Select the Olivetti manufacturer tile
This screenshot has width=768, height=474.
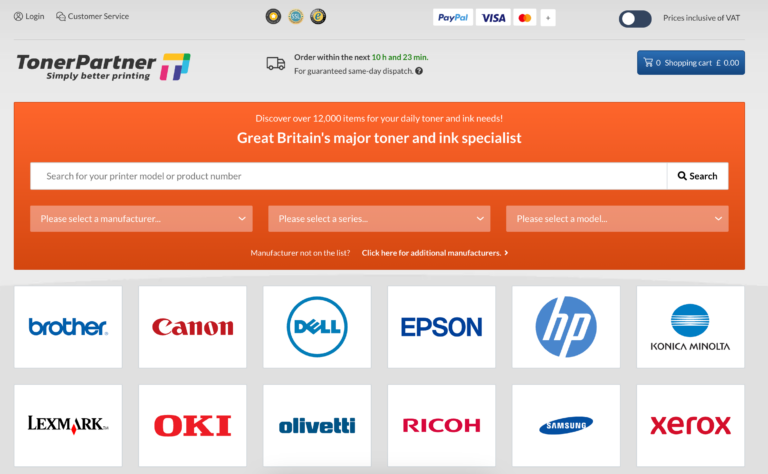[x=317, y=426]
